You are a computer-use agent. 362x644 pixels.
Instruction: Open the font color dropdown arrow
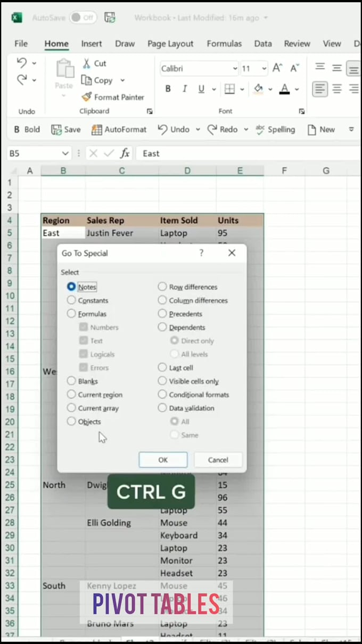click(x=297, y=89)
